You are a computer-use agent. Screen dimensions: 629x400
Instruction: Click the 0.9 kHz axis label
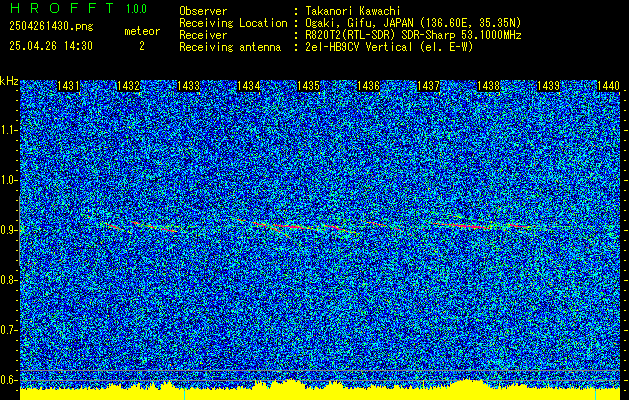[8, 230]
